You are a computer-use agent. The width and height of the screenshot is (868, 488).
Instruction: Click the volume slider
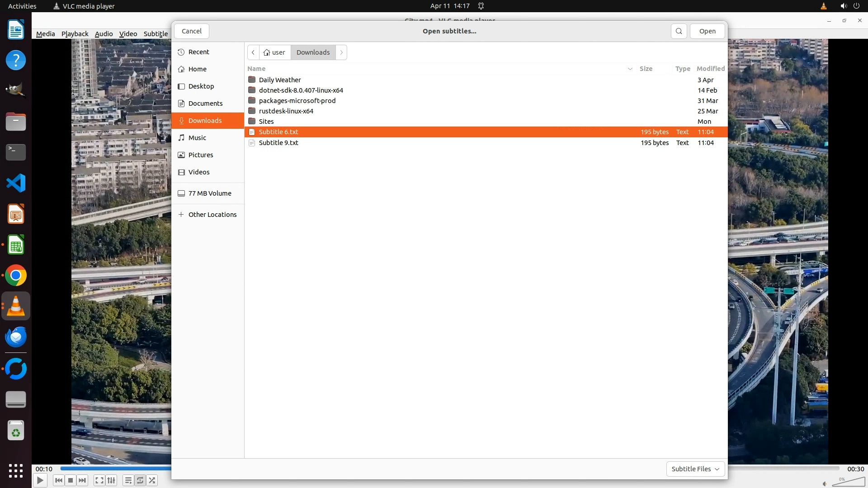(x=848, y=483)
